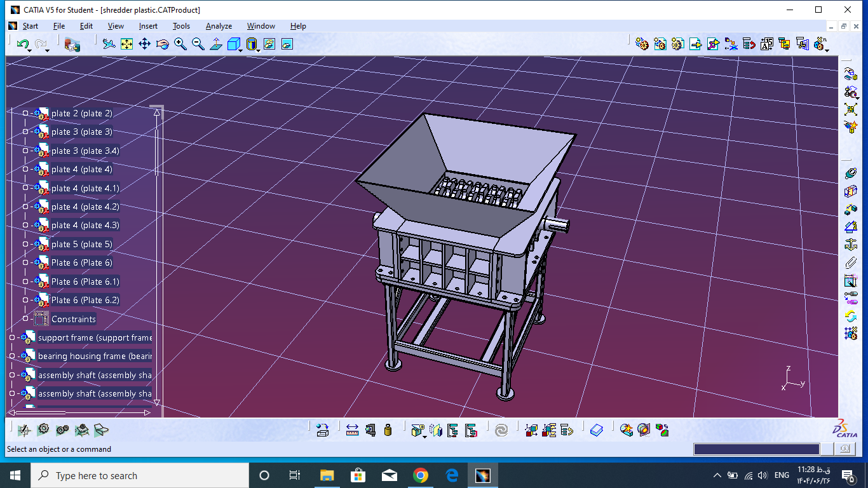Expand the support frame tree node
868x488 pixels.
12,338
